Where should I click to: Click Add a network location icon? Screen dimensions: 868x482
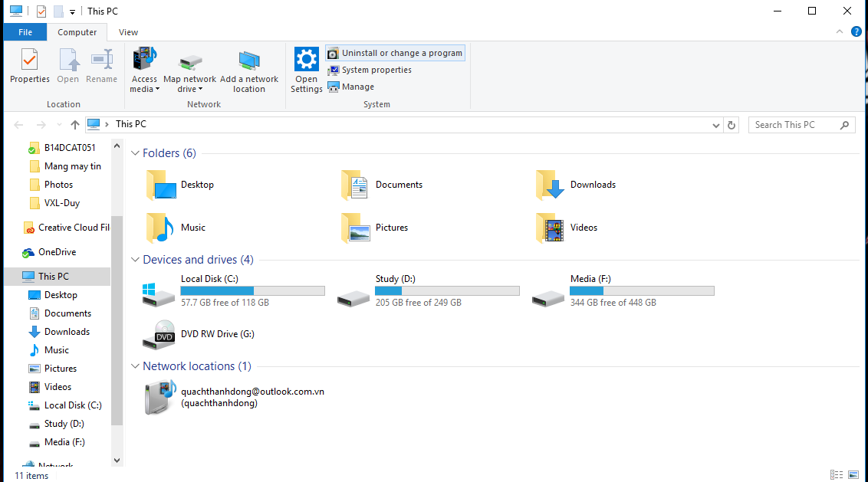coord(249,61)
